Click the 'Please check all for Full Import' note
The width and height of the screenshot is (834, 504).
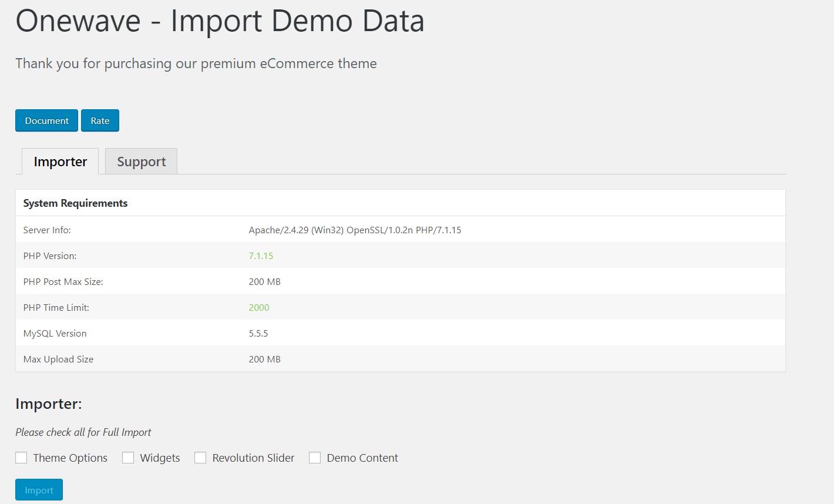[x=83, y=432]
